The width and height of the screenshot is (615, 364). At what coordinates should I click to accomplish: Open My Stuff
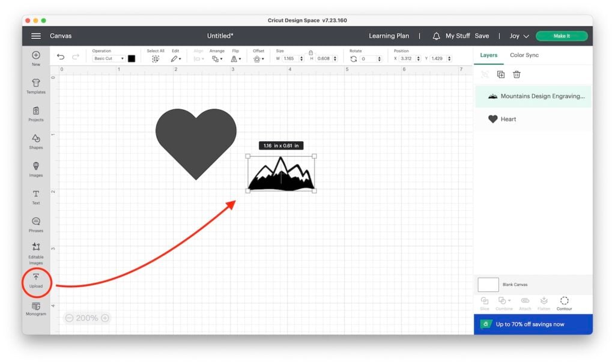[x=457, y=35]
